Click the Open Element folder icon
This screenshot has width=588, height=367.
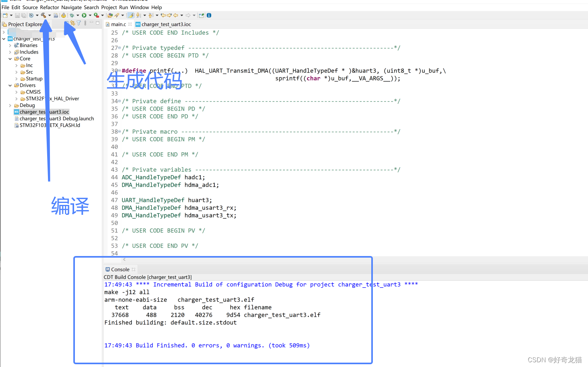coord(110,15)
